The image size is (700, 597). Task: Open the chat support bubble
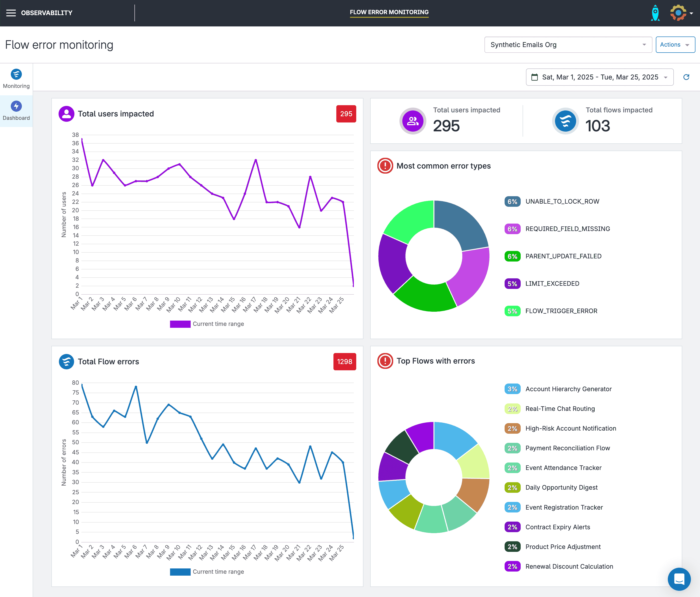679,579
